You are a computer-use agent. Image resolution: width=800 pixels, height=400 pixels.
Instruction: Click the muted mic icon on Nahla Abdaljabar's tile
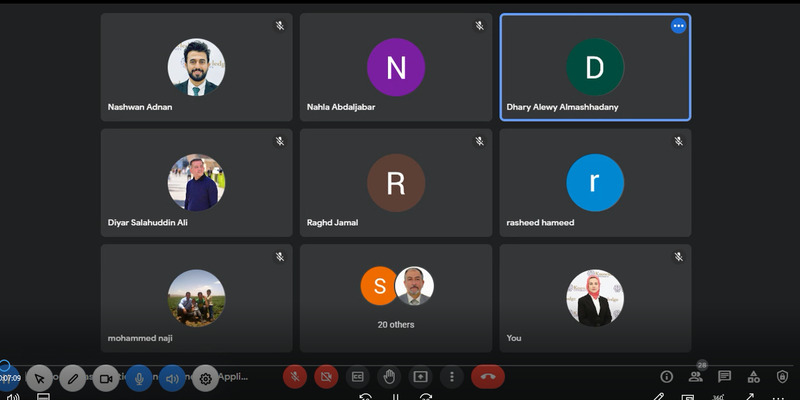pyautogui.click(x=479, y=26)
